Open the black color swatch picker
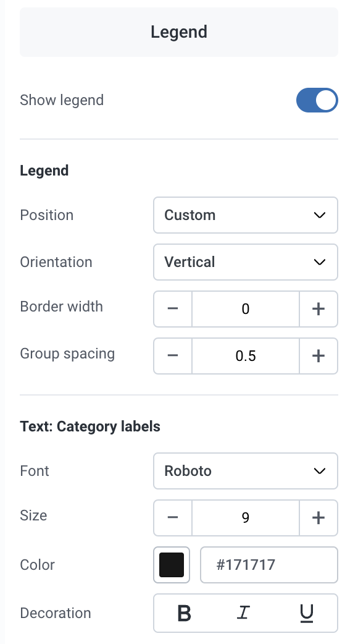Viewport: 358px width, 644px height. (x=172, y=565)
